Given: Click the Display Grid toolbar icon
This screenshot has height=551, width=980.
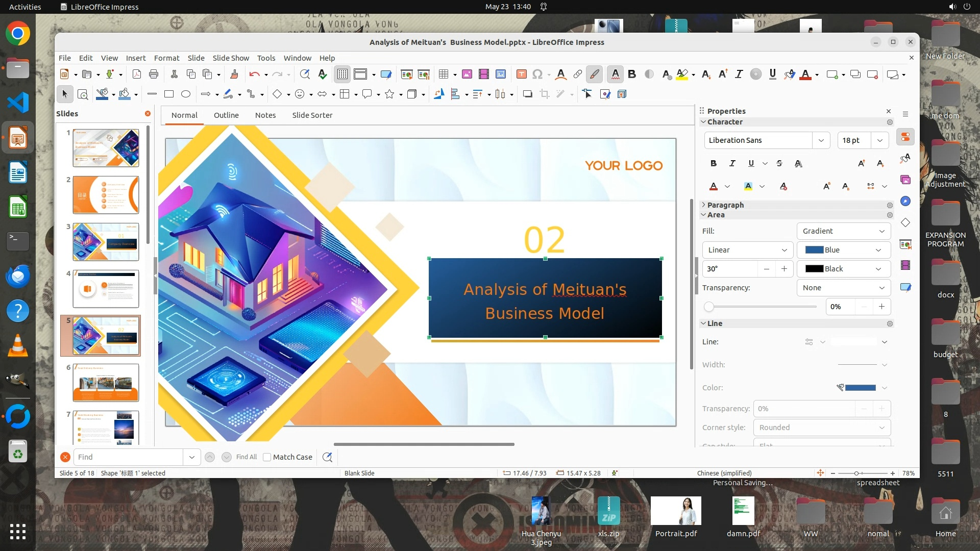Looking at the screenshot, I should [x=342, y=74].
